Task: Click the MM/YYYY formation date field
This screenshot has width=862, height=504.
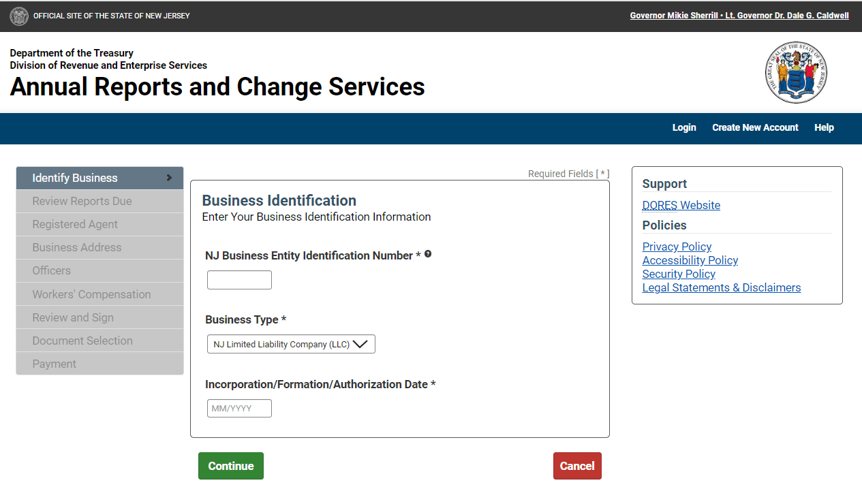Action: tap(239, 409)
